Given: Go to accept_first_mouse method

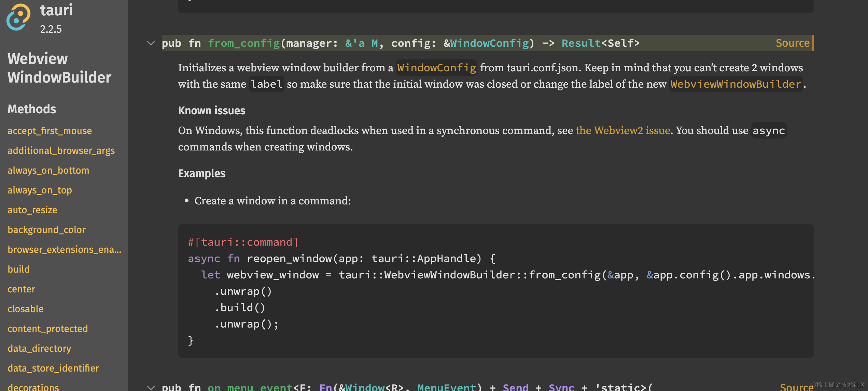Looking at the screenshot, I should 50,131.
